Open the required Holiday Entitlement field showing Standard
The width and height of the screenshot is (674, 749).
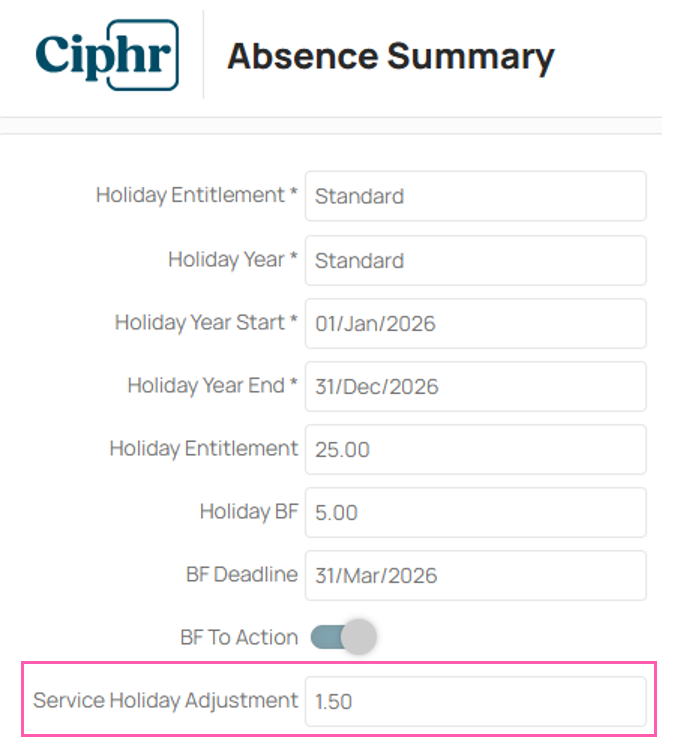476,196
